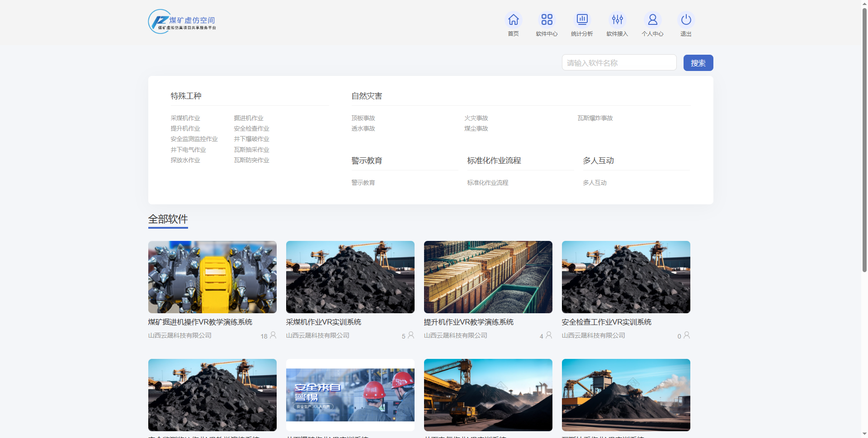Select the 安全监测监控作业 category
The height and width of the screenshot is (438, 868).
tap(194, 139)
